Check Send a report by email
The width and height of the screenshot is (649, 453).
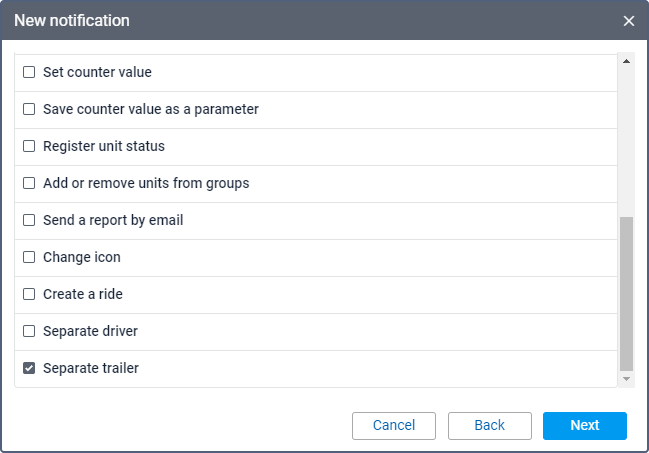coord(29,220)
